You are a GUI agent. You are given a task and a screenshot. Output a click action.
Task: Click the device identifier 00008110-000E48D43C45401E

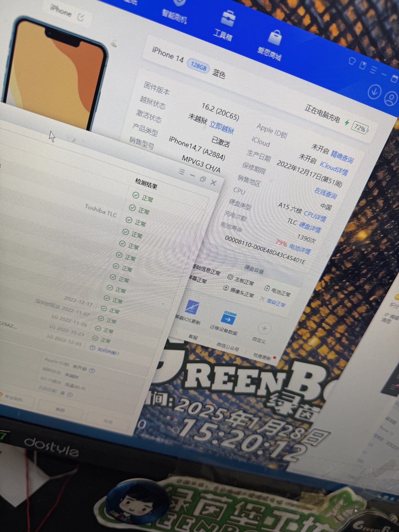(265, 250)
